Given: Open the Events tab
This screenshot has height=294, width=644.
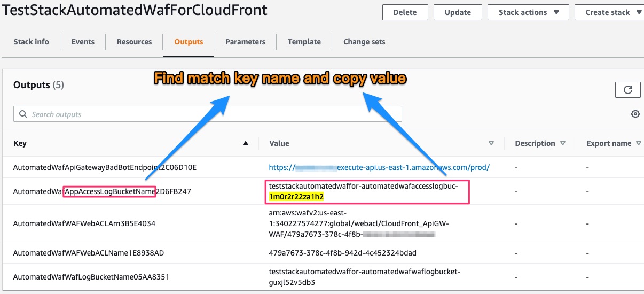Looking at the screenshot, I should tap(83, 42).
